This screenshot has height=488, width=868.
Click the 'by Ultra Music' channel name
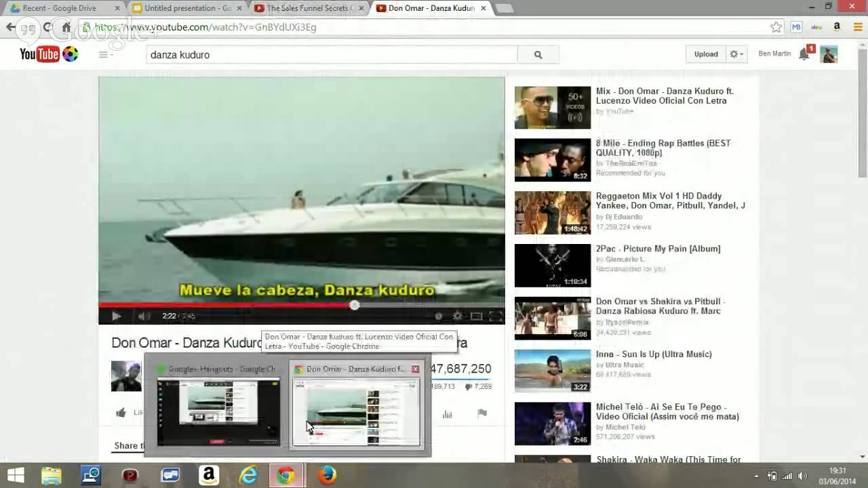click(620, 365)
